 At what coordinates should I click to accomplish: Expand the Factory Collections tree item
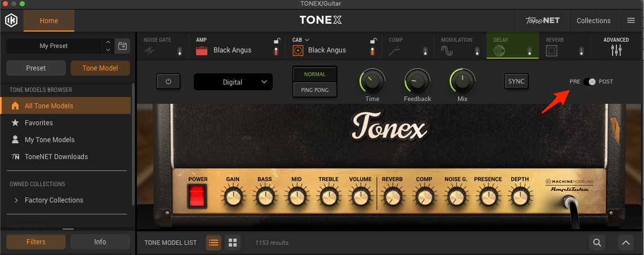pos(16,200)
